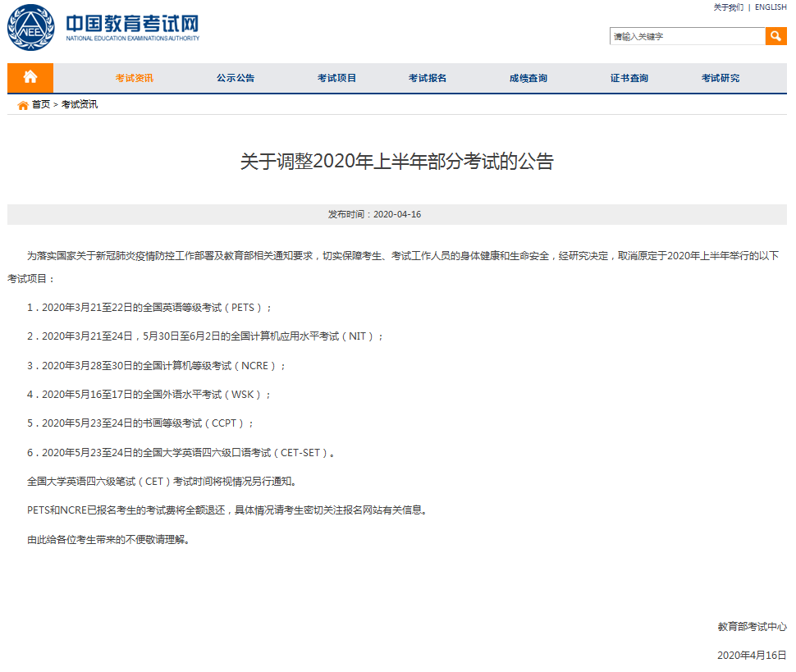Screen dimensions: 796x672
Task: Click the 教育部考试中心 signature text
Action: coord(752,627)
